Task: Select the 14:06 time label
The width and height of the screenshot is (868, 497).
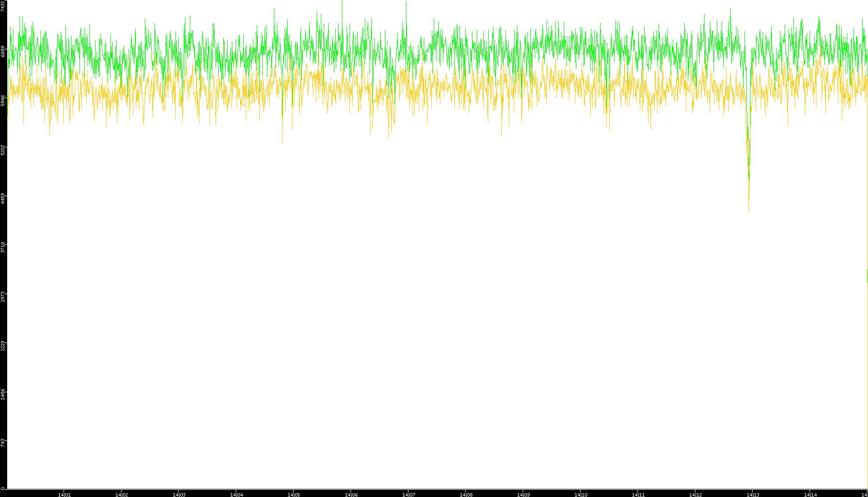Action: 352,495
